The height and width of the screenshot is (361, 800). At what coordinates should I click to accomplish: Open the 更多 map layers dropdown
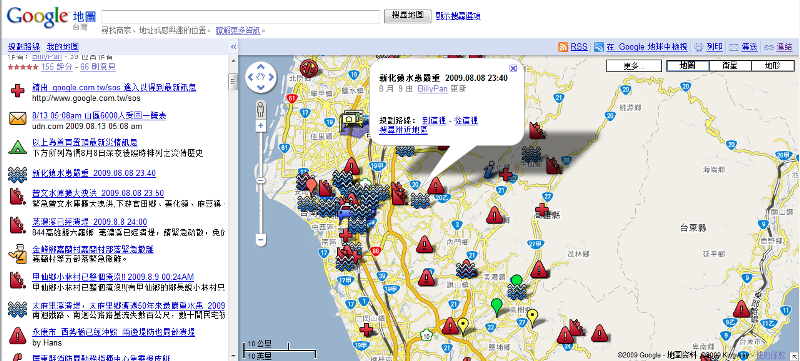click(x=634, y=66)
